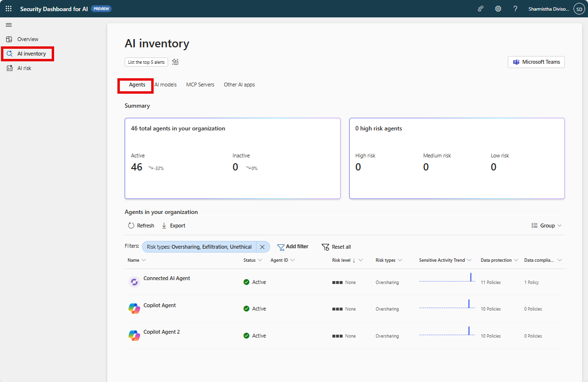Click the Export button
The image size is (588, 382).
tap(173, 226)
